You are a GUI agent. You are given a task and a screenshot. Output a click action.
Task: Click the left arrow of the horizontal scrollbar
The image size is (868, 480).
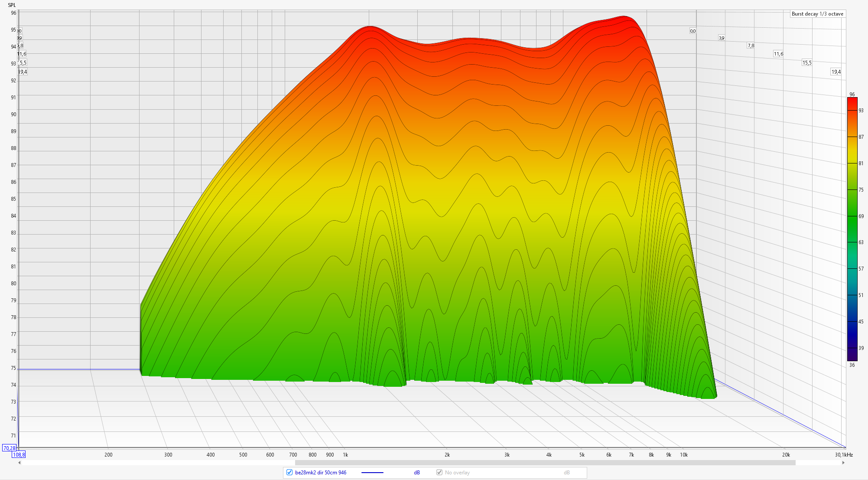coord(20,463)
